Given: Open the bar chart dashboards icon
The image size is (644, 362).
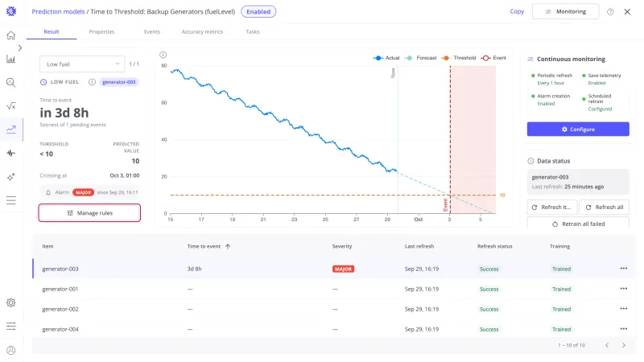Looking at the screenshot, I should (x=11, y=59).
